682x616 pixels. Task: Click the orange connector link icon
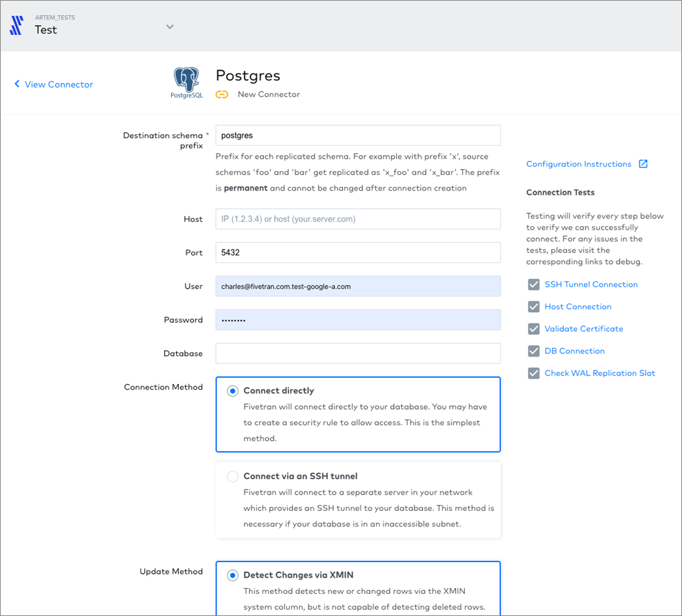coord(222,95)
